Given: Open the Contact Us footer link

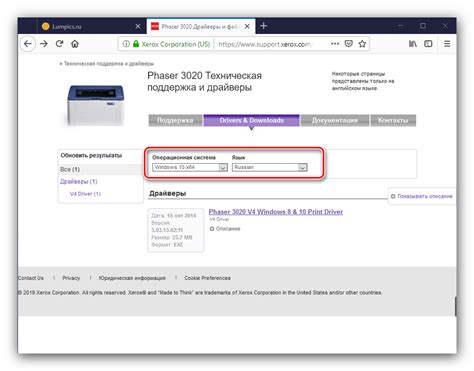Looking at the screenshot, I should click(31, 278).
